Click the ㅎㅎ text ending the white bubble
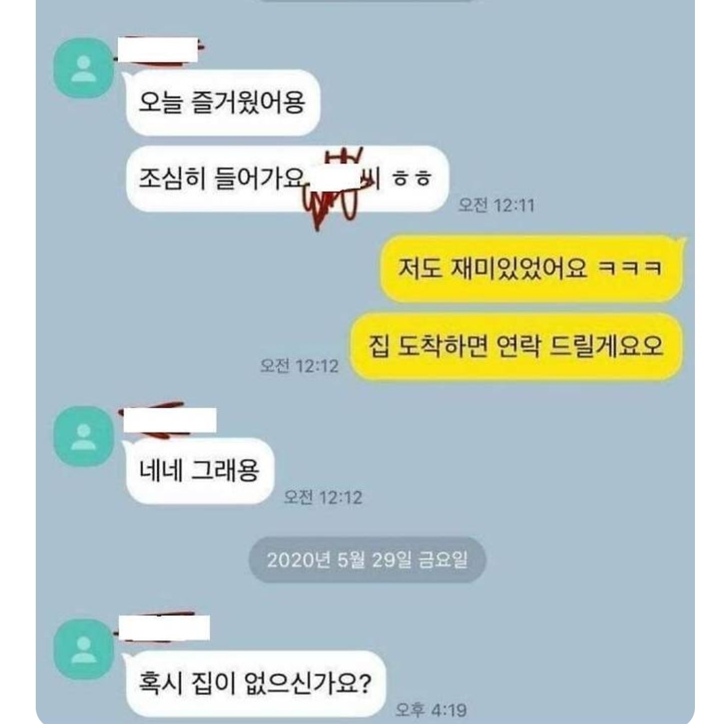 point(412,179)
